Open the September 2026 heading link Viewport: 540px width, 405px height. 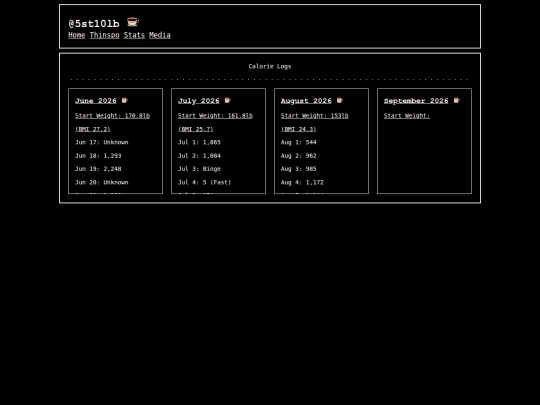[x=416, y=101]
